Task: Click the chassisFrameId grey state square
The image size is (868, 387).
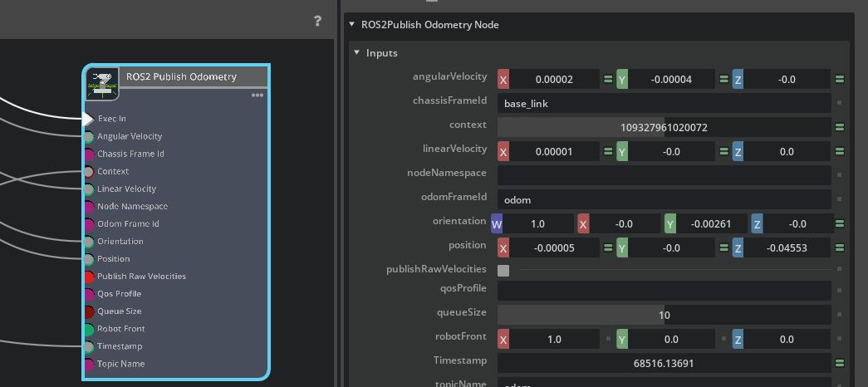Action: (839, 103)
